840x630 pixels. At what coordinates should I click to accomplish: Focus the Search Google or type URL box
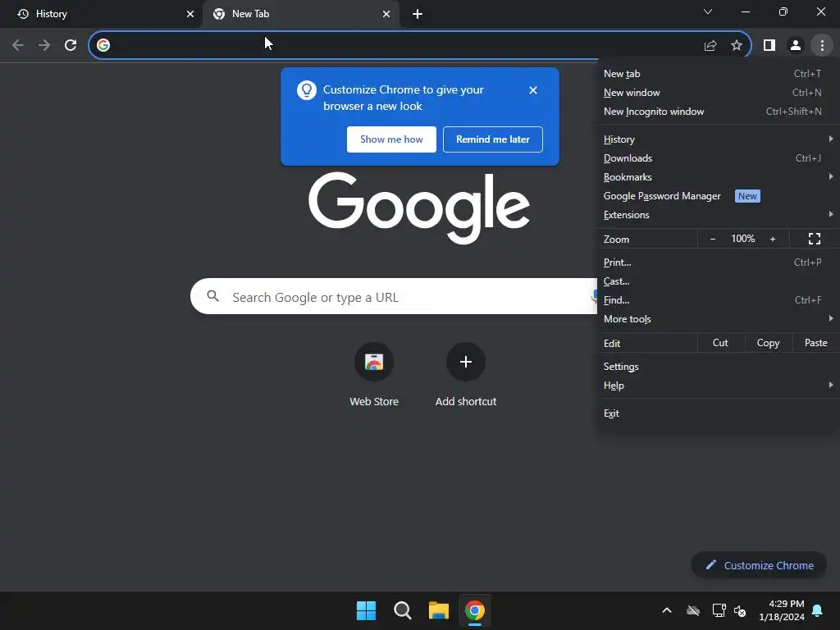[394, 296]
